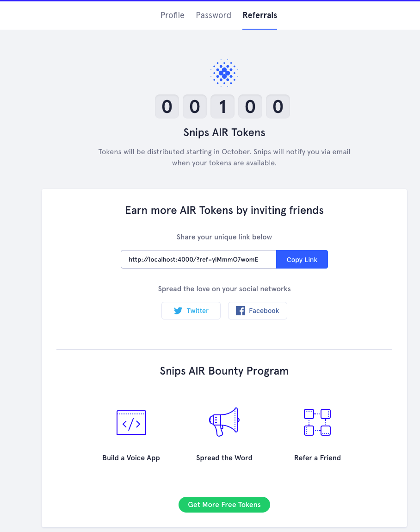Click the referral link input field
420x532 pixels.
198,260
